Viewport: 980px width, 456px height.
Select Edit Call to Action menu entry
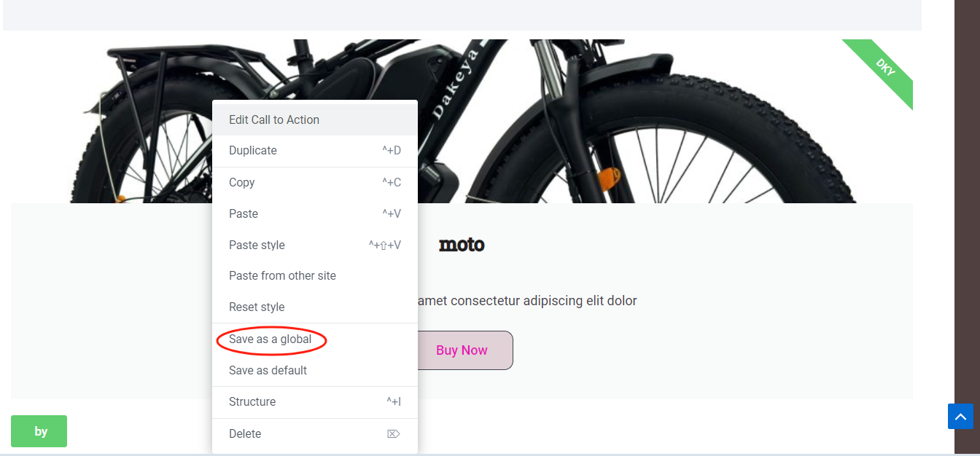tap(274, 120)
